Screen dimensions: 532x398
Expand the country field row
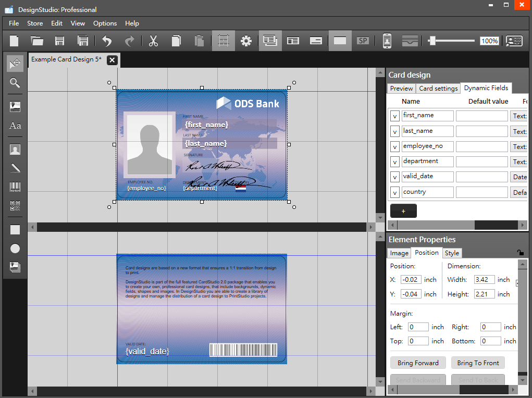click(x=394, y=193)
